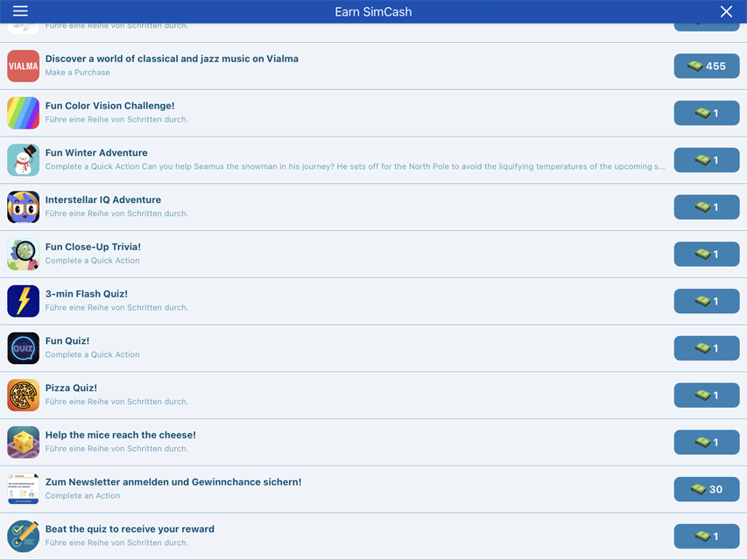Select the "Help the mice reach the cheese!" title
This screenshot has height=560, width=747.
pyautogui.click(x=121, y=435)
